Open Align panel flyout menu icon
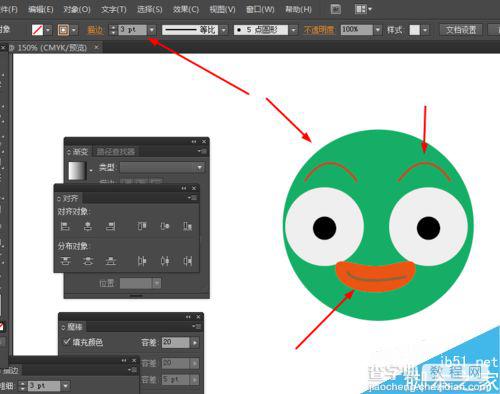Image resolution: width=500 pixels, height=394 pixels. [193, 198]
